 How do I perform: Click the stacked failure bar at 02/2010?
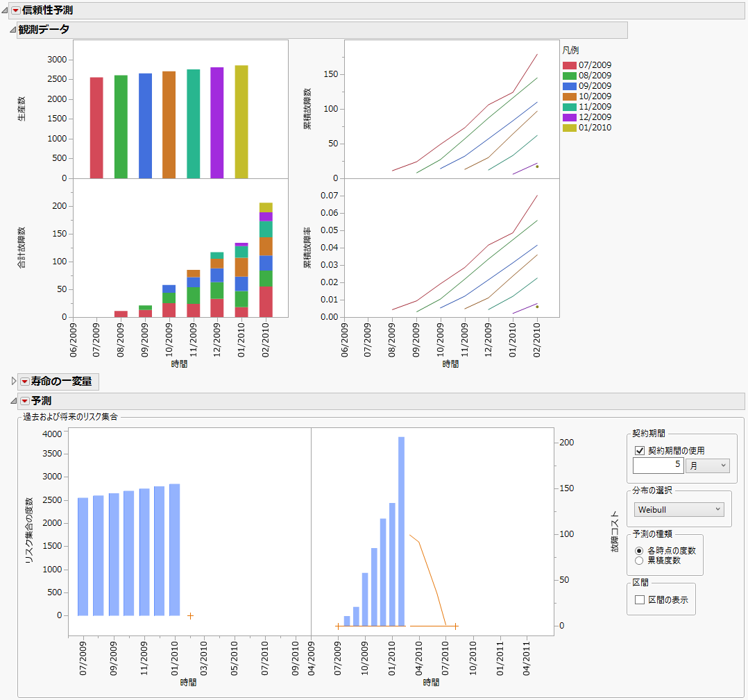point(266,260)
